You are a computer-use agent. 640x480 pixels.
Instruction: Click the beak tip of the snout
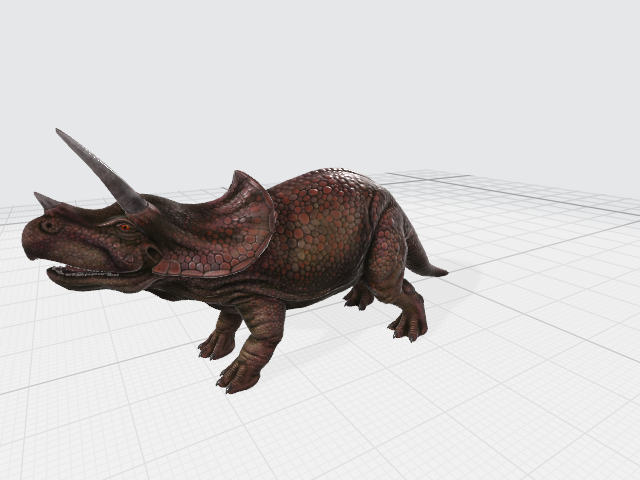tap(29, 244)
